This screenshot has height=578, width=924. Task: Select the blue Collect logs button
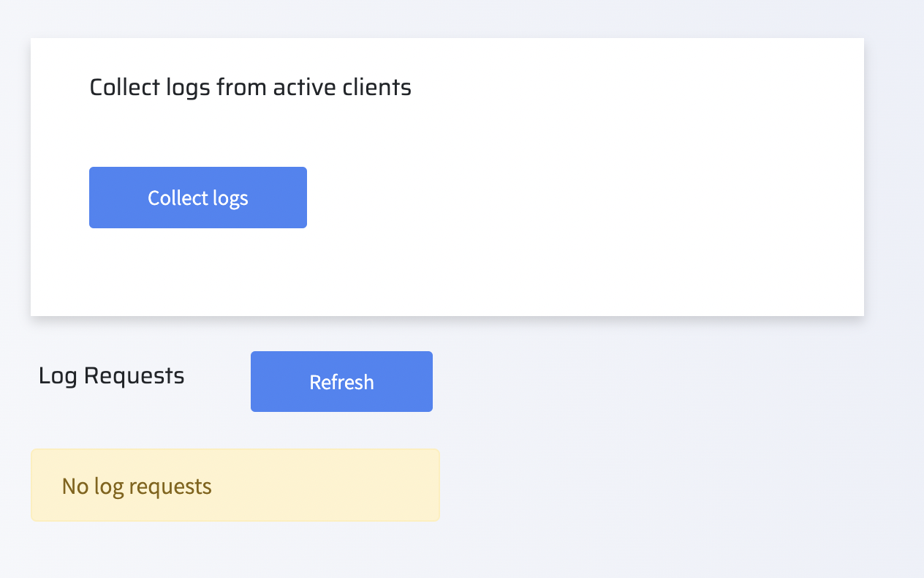coord(197,198)
